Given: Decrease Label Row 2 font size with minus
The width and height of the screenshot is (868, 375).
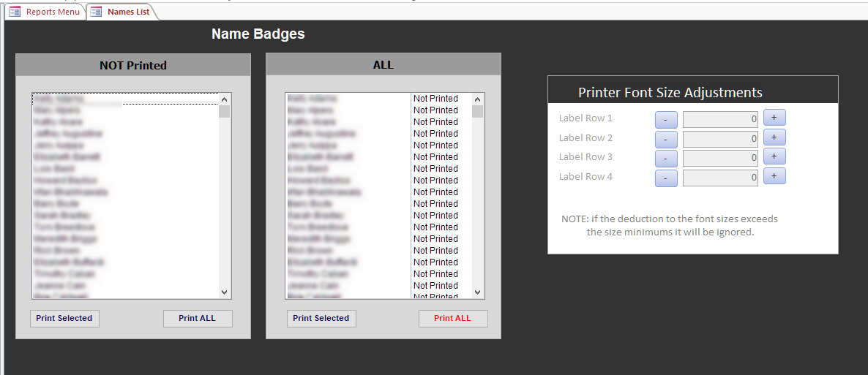Looking at the screenshot, I should pyautogui.click(x=666, y=140).
